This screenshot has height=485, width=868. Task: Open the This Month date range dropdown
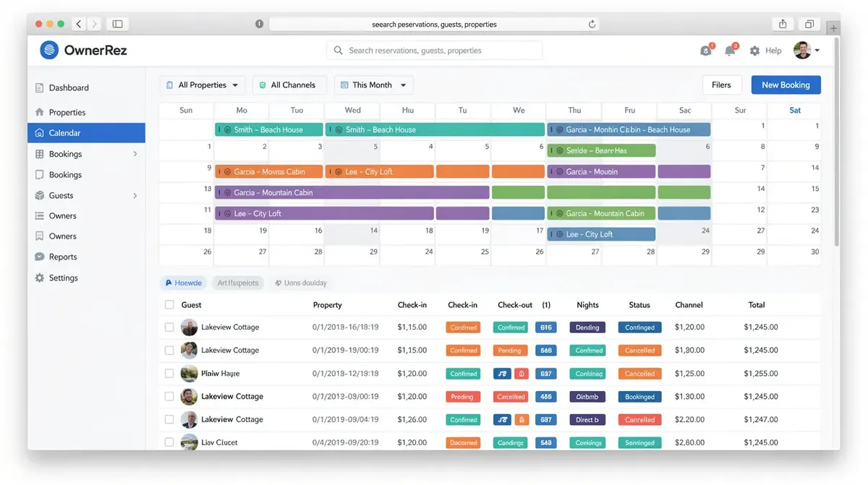(x=374, y=85)
